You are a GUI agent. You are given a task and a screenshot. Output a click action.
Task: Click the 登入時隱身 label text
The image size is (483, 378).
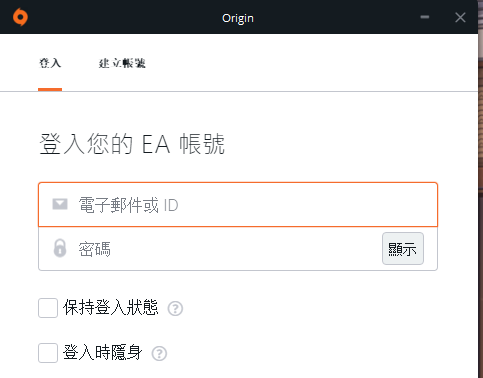(103, 352)
